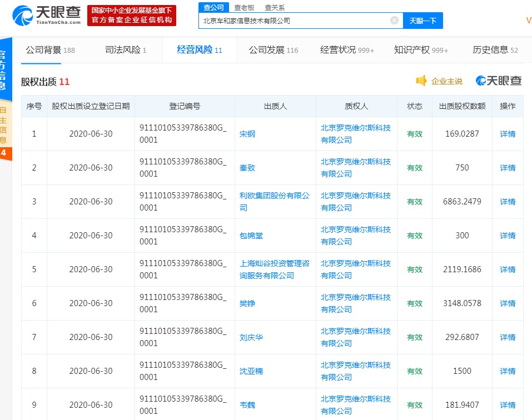Open the 司法风险 section tab
Viewport: 532px width, 420px height.
click(x=125, y=50)
